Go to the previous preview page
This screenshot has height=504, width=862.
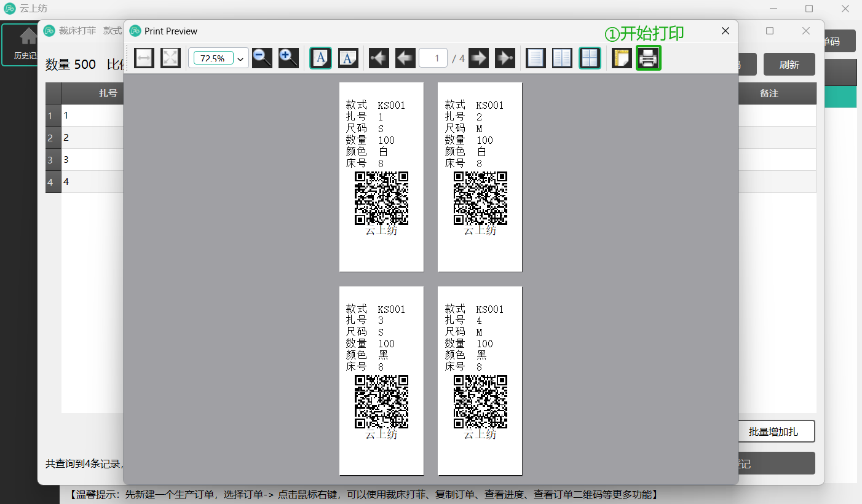pyautogui.click(x=405, y=58)
